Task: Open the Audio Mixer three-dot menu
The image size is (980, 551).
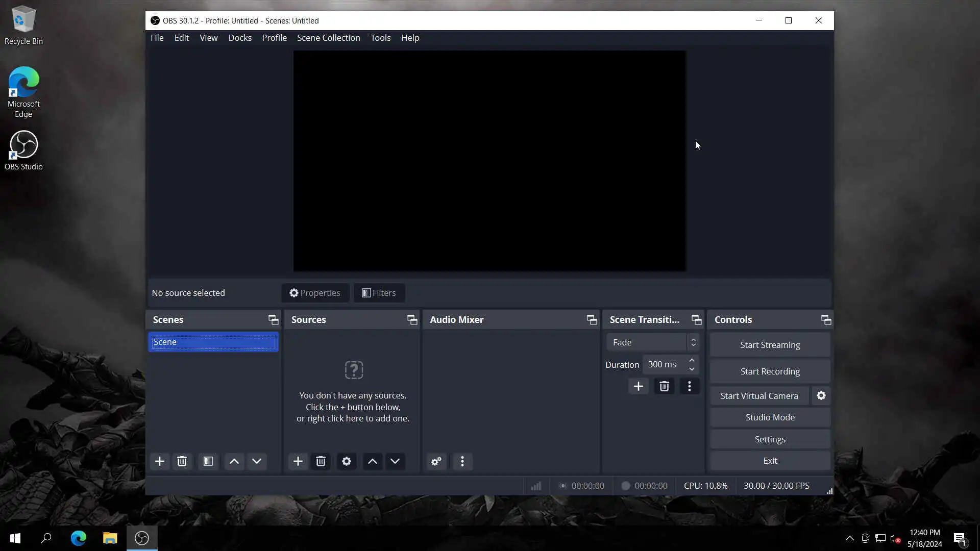Action: (x=462, y=461)
